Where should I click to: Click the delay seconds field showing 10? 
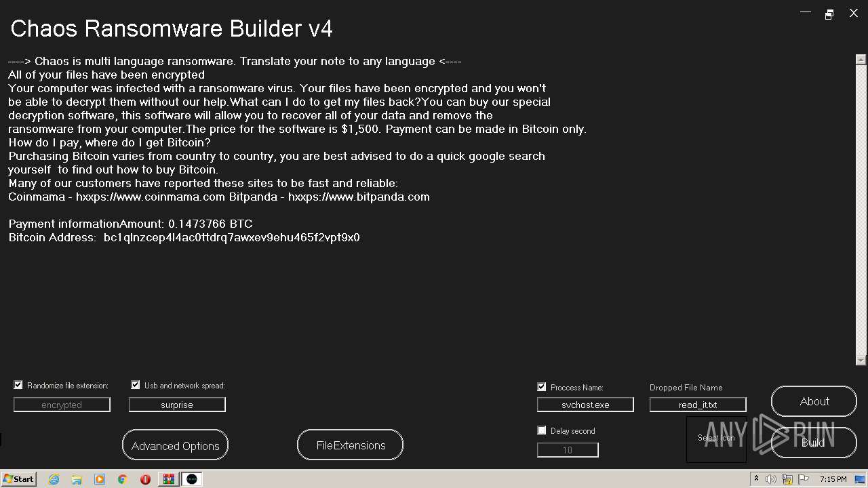pyautogui.click(x=568, y=450)
